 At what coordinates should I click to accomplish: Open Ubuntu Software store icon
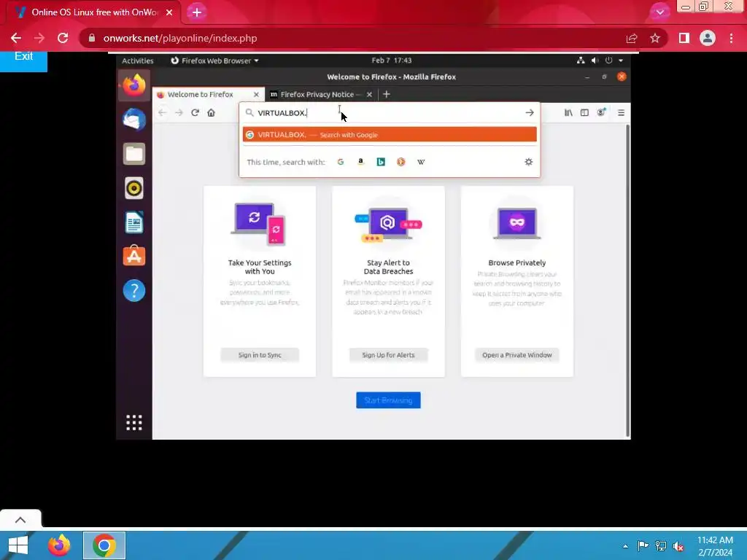point(134,256)
